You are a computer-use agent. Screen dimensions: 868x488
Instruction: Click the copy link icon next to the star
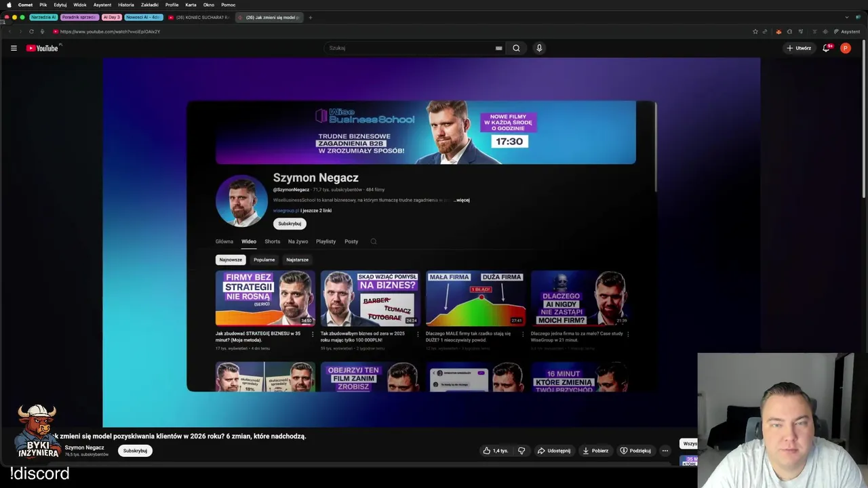[x=765, y=31]
